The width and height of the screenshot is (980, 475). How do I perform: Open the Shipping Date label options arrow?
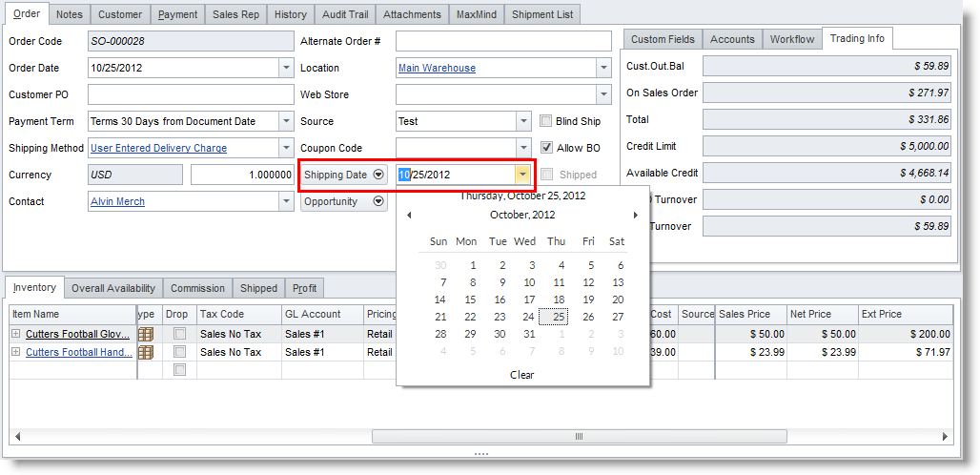click(378, 175)
